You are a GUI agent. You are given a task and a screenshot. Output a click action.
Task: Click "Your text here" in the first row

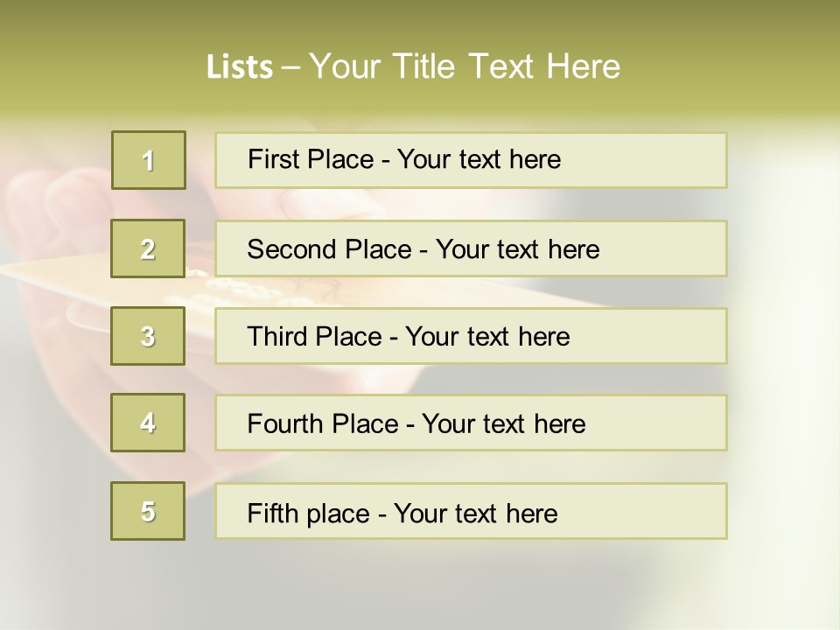479,159
